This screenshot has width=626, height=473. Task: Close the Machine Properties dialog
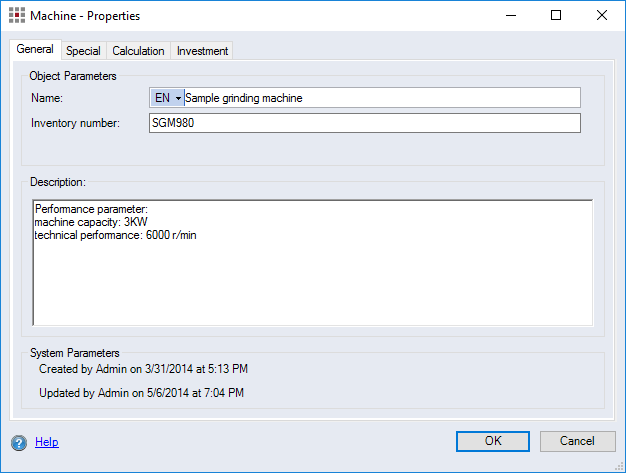point(602,16)
